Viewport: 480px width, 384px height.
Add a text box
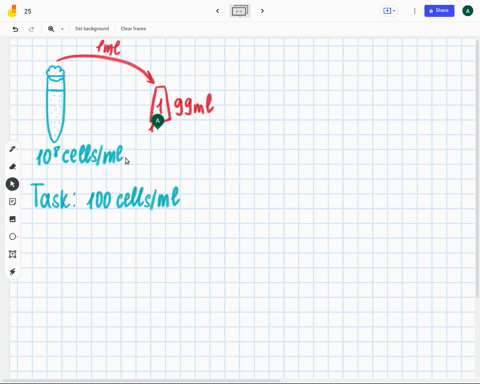click(12, 254)
